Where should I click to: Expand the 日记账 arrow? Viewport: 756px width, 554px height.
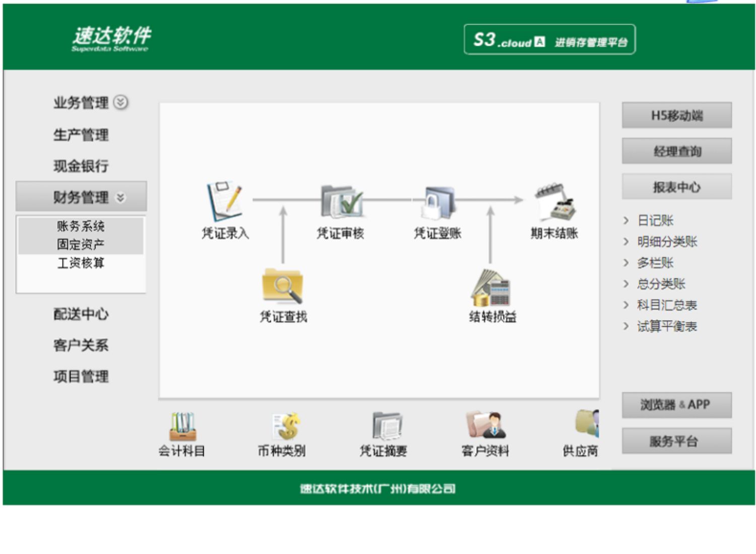click(x=626, y=221)
